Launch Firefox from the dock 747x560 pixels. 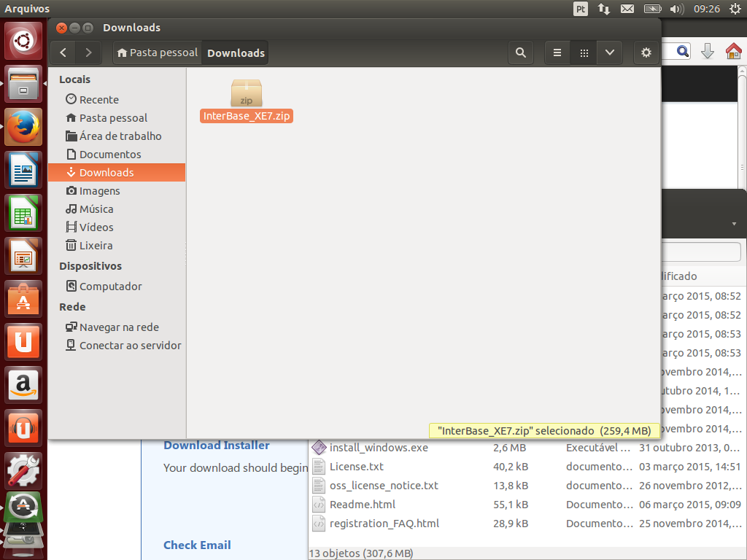coord(24,128)
